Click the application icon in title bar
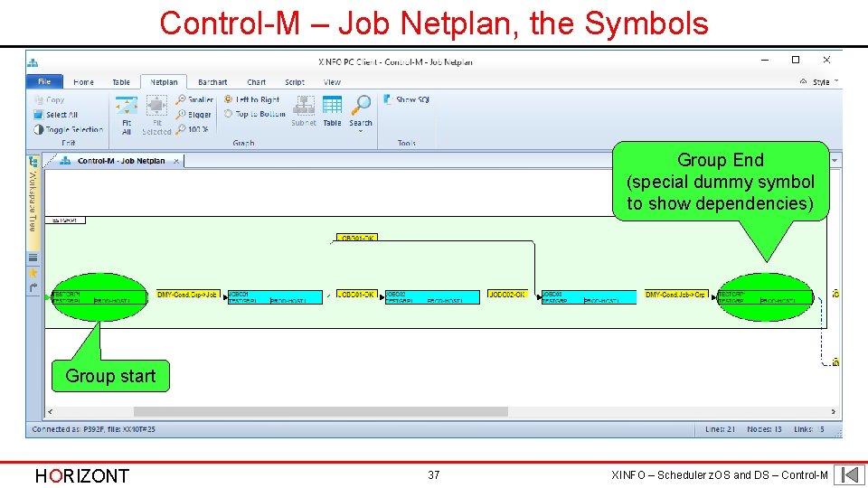This screenshot has height=488, width=868. pyautogui.click(x=33, y=62)
